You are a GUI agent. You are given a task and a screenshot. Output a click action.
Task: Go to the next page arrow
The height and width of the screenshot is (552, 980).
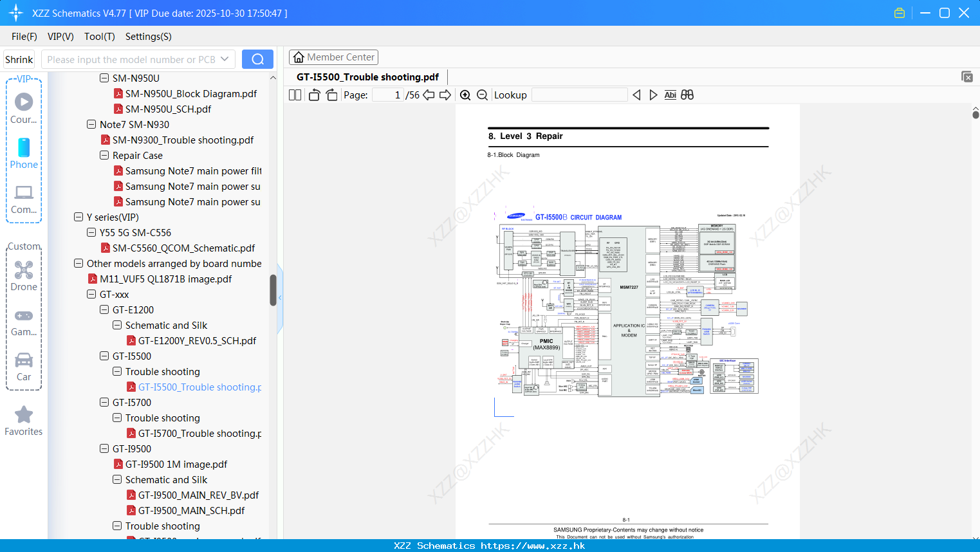445,95
